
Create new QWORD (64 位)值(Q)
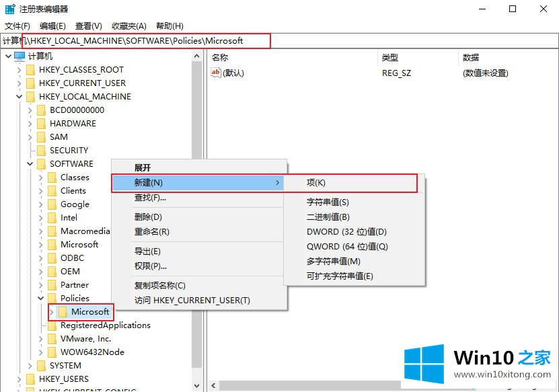point(354,247)
